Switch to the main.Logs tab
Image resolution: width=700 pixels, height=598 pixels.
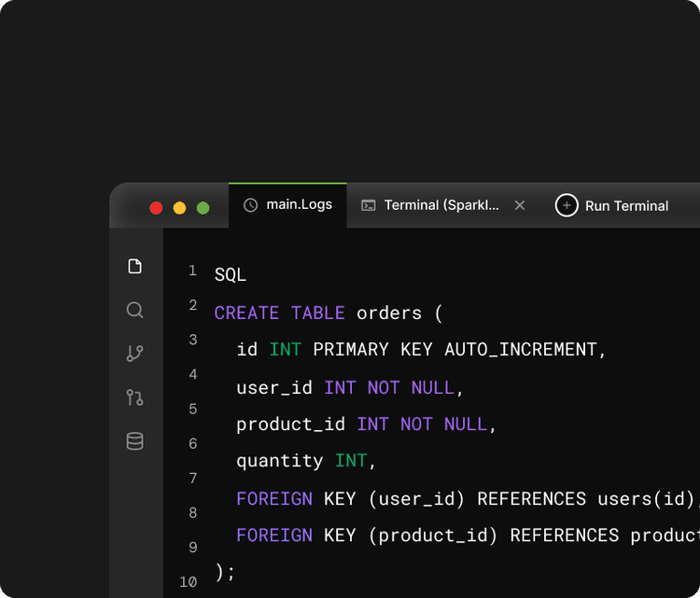point(299,205)
